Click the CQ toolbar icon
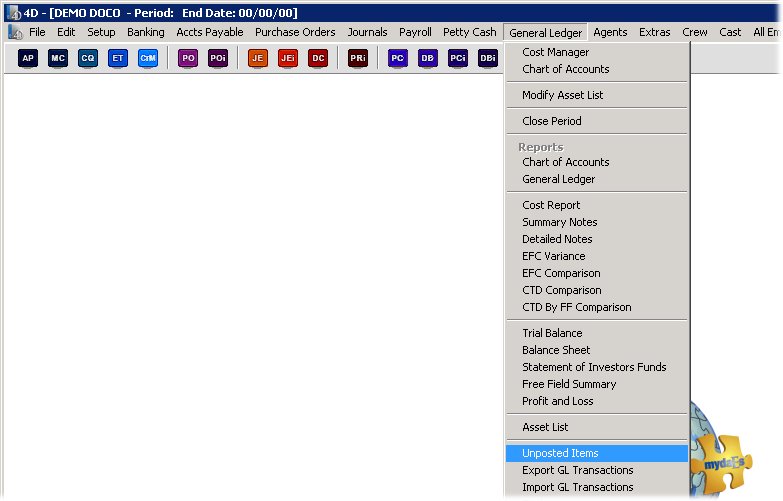 [88, 58]
